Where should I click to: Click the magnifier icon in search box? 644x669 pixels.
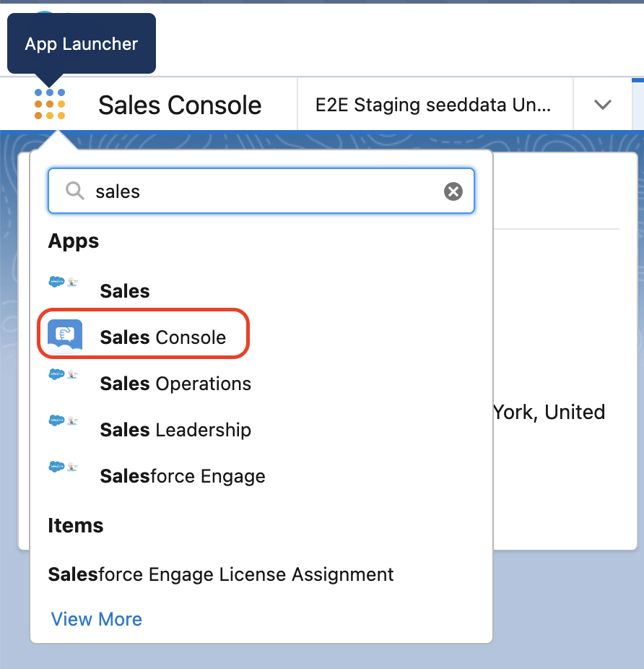pos(74,191)
